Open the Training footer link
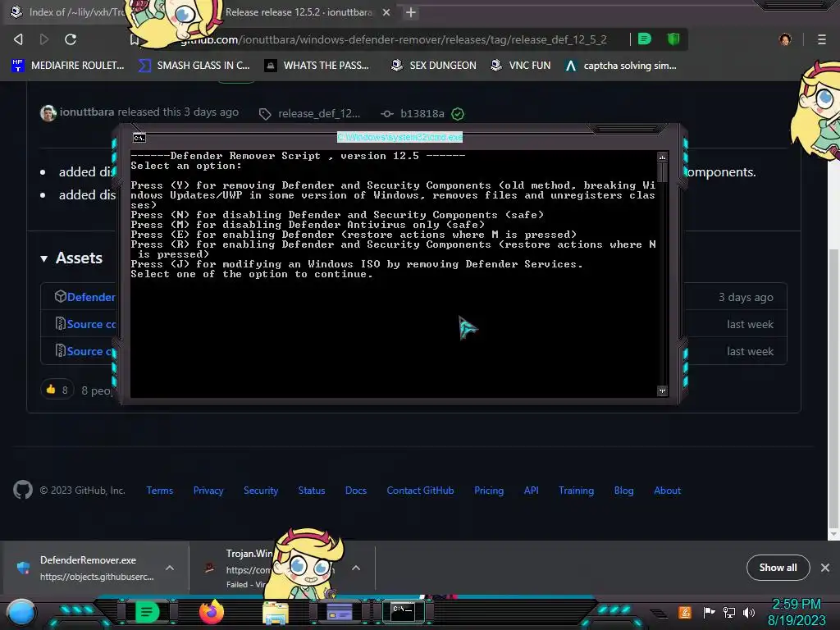 [x=577, y=491]
